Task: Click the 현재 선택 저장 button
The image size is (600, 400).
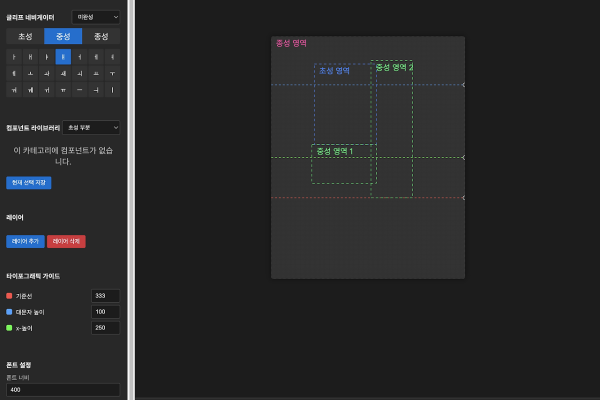Action: 28,183
